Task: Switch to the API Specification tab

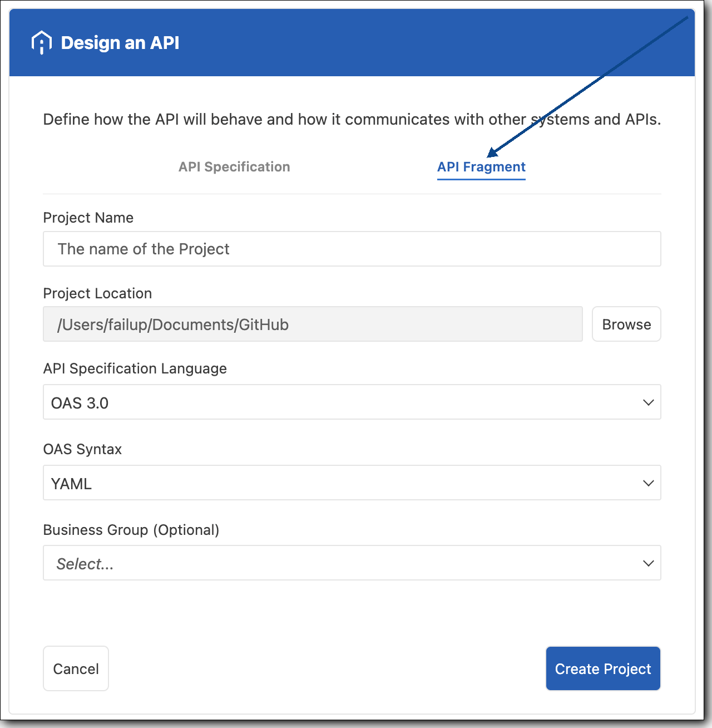Action: point(234,167)
